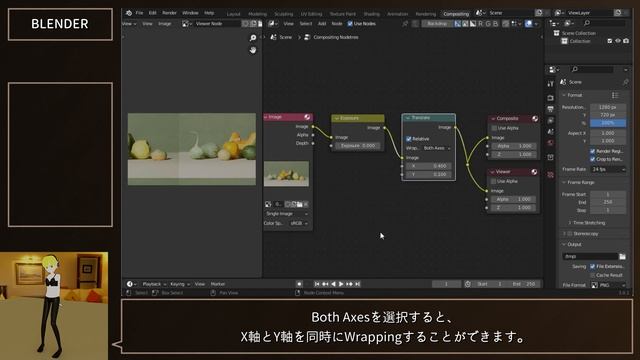Viewport: 640px width, 360px height.
Task: Collapse the Exposure node with its arrow
Action: click(x=337, y=118)
